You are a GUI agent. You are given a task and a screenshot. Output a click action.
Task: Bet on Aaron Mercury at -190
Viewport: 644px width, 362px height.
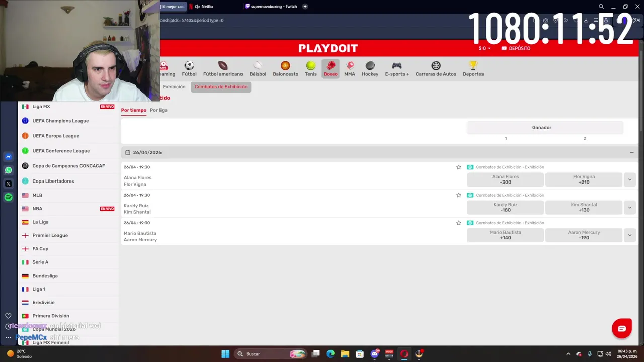click(584, 235)
